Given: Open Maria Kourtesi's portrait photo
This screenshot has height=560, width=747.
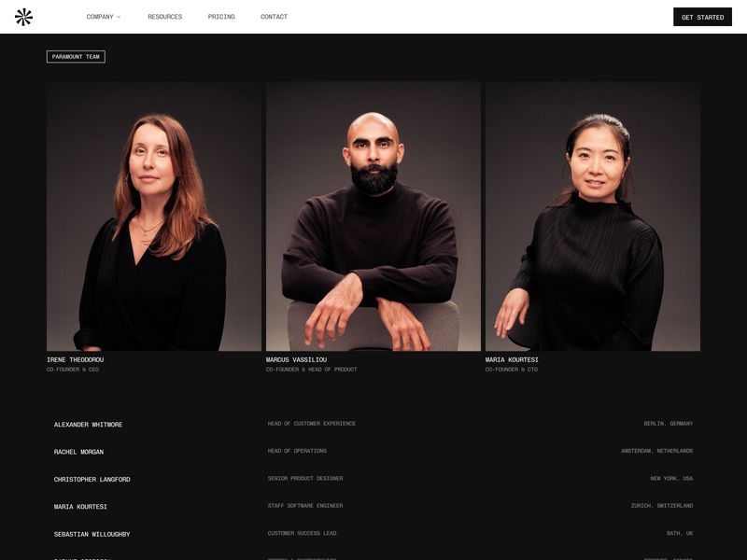Looking at the screenshot, I should pyautogui.click(x=593, y=217).
